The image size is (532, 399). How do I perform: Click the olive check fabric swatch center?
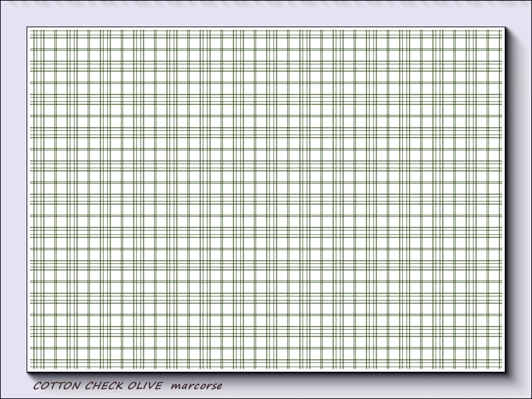click(x=266, y=199)
